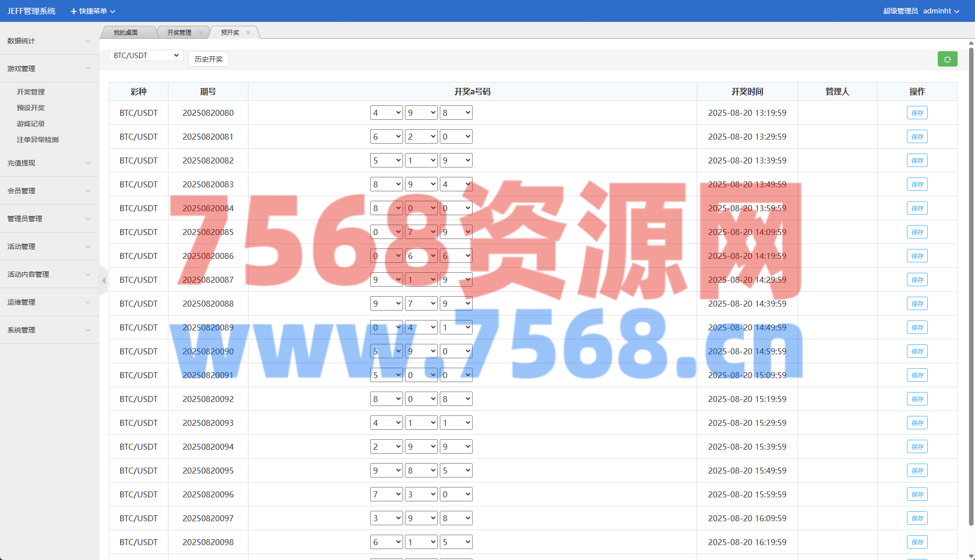Click the green refresh icon button
Screen dimensions: 975x560
point(947,59)
